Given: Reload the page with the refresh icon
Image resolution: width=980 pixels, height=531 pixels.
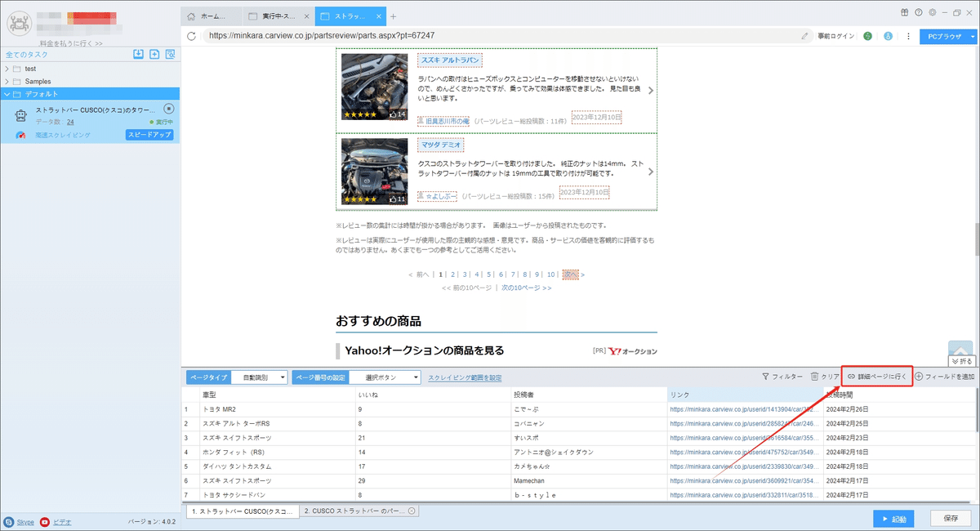Looking at the screenshot, I should [x=191, y=36].
